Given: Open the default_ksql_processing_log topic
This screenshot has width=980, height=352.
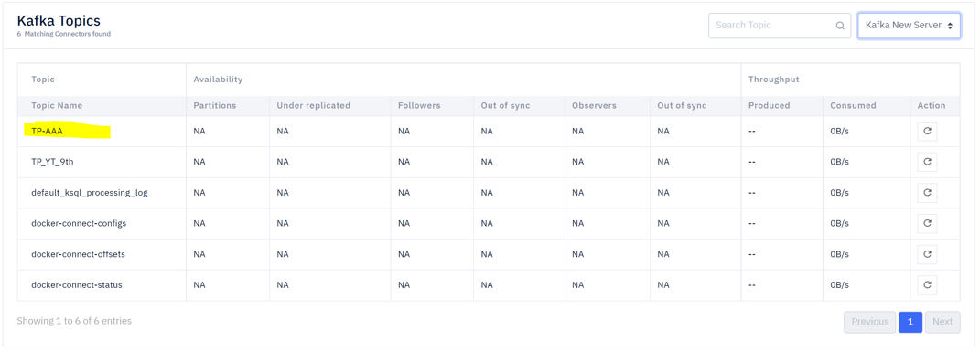Looking at the screenshot, I should point(90,193).
